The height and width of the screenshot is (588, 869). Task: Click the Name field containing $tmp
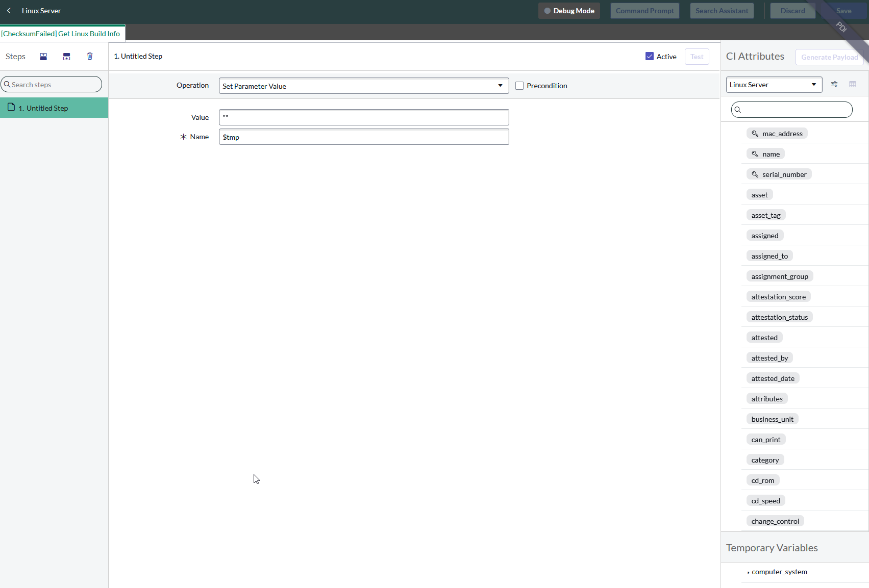363,137
